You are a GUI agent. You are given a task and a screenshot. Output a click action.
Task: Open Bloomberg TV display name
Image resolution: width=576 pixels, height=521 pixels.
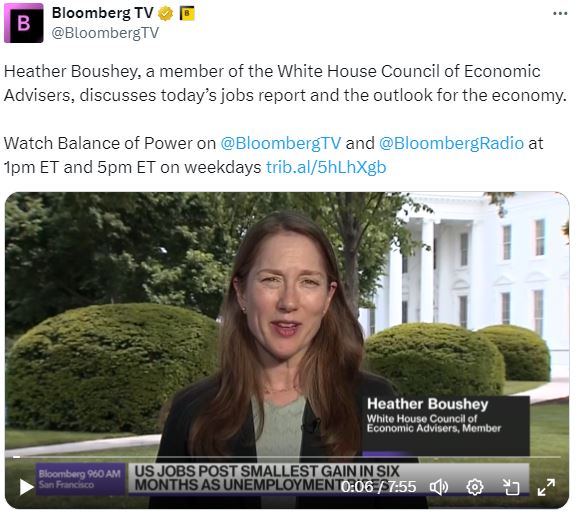coord(102,13)
